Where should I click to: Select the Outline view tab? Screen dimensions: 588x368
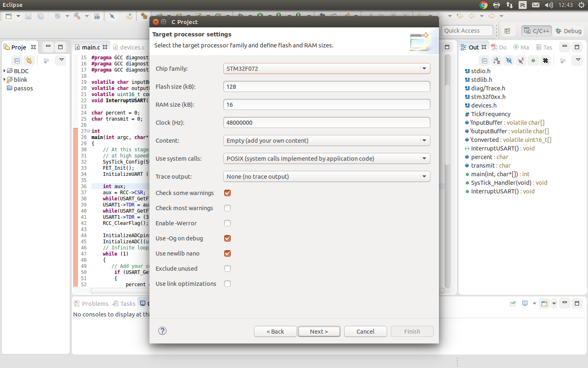(473, 47)
